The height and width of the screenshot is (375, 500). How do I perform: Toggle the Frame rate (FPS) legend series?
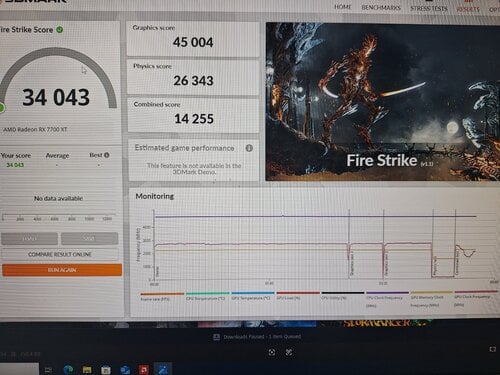tap(162, 296)
